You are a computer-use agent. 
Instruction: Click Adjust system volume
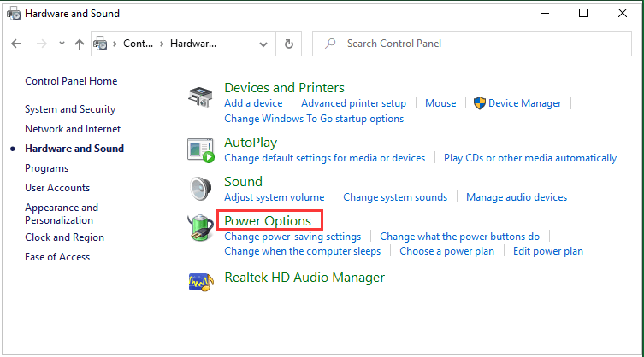point(275,197)
